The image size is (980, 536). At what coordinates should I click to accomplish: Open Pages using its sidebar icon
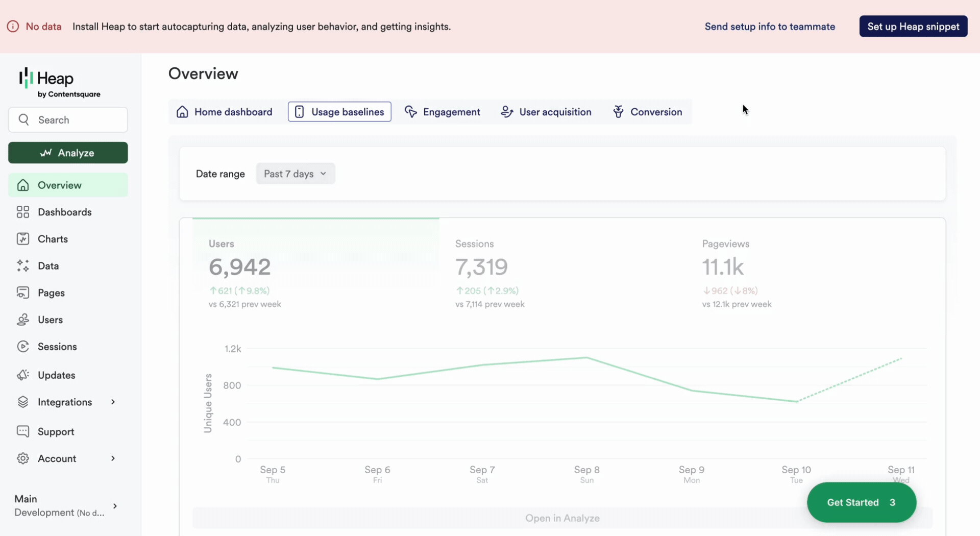(23, 293)
